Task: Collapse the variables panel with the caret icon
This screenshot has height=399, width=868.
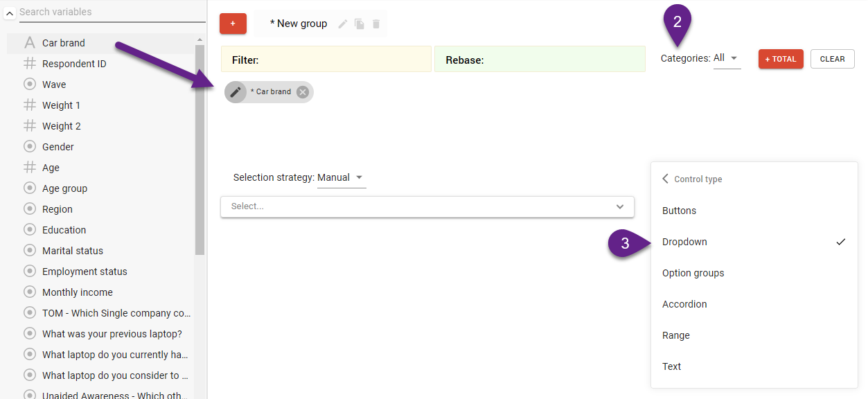Action: pyautogui.click(x=10, y=13)
